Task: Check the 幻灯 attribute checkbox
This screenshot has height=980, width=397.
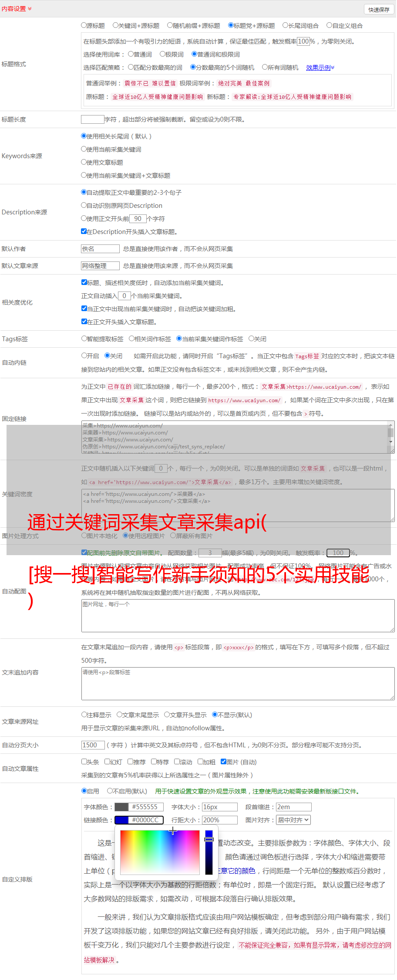Action: (107, 762)
